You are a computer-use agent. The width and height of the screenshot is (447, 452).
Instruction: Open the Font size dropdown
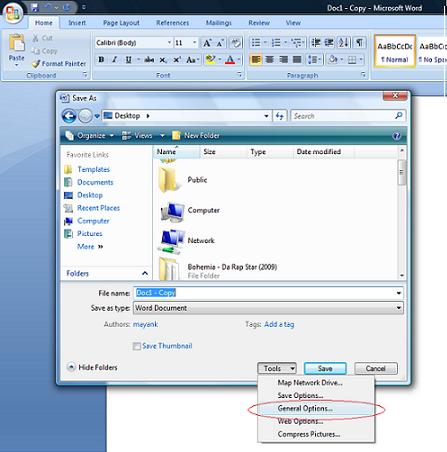pos(194,43)
